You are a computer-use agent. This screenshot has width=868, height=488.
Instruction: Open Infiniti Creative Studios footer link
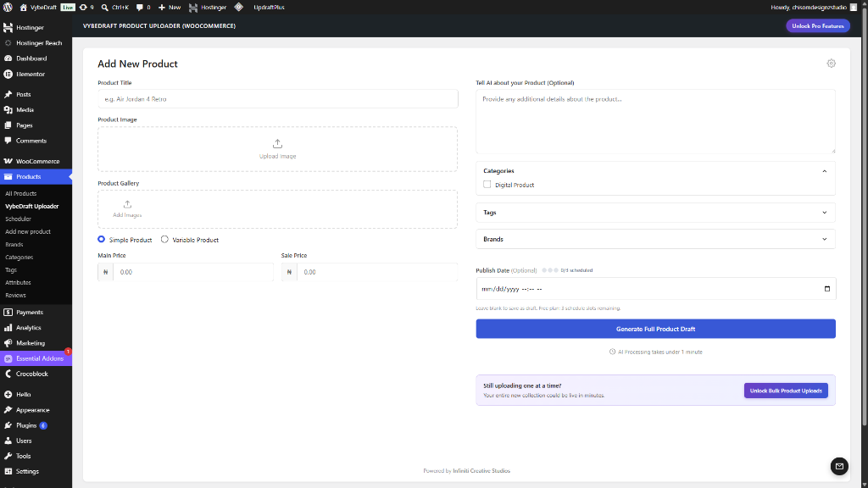[481, 471]
